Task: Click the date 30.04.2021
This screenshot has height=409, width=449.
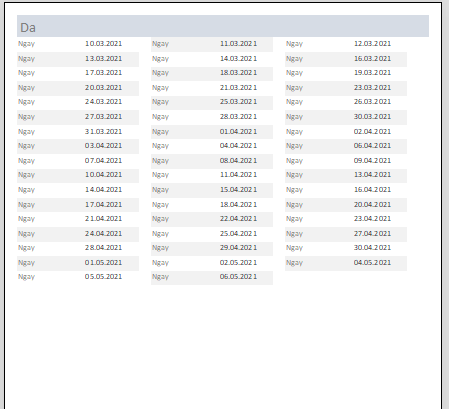Action: point(372,248)
